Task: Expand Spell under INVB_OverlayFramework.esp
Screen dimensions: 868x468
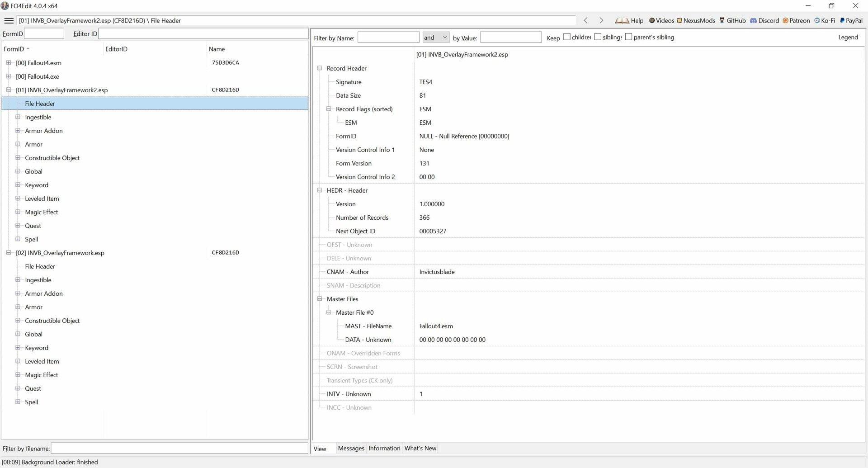Action: point(18,402)
